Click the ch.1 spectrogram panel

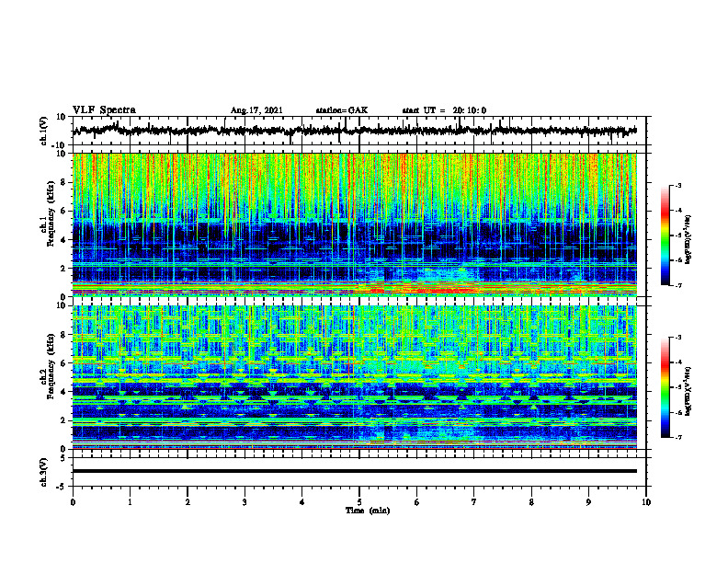[355, 224]
